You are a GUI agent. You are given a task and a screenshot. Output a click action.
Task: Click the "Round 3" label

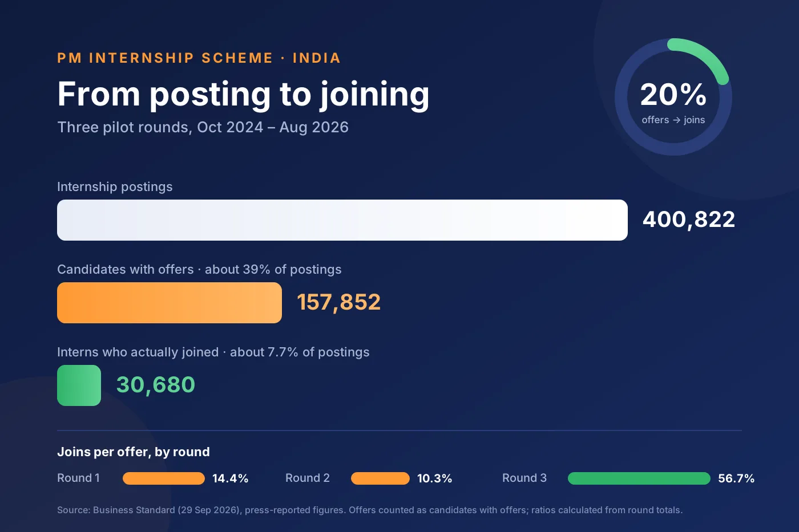click(524, 478)
